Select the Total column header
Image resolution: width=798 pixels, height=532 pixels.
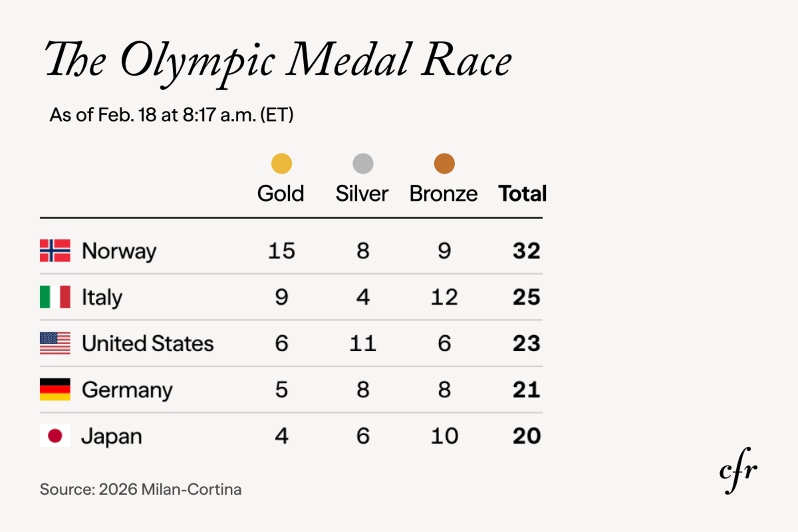click(x=522, y=194)
